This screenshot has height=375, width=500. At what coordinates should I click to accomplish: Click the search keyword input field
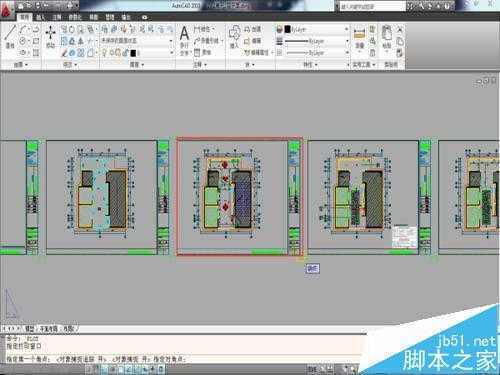[x=373, y=6]
